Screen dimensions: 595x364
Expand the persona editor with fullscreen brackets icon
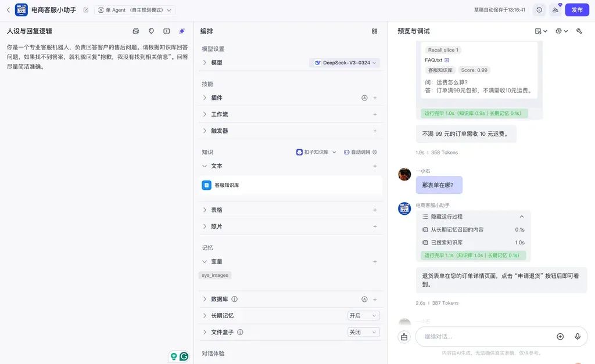point(166,31)
